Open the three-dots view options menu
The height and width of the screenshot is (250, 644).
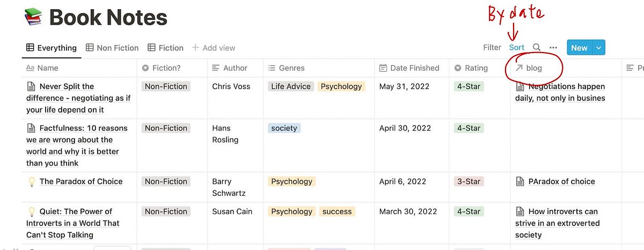pyautogui.click(x=553, y=48)
